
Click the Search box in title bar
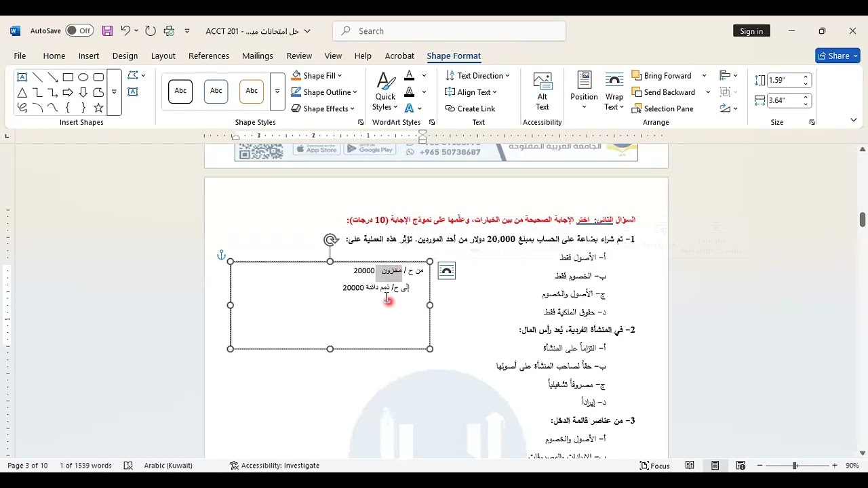449,31
